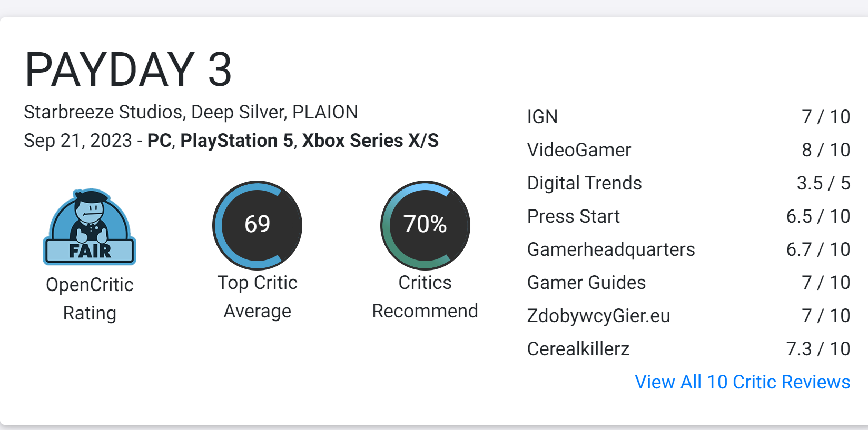This screenshot has height=430, width=868.
Task: Select the VideoGamer review row
Action: tap(688, 150)
